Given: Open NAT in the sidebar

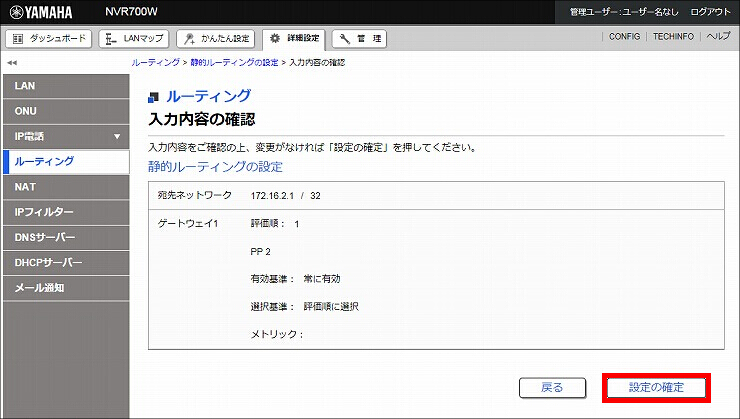Looking at the screenshot, I should 66,187.
